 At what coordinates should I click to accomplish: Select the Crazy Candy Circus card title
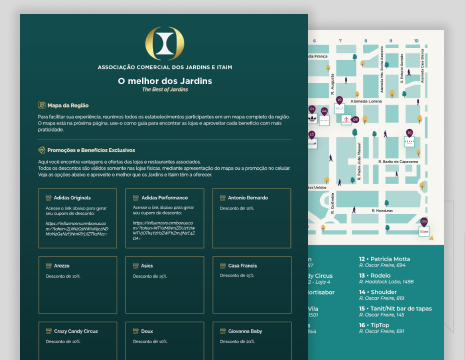pyautogui.click(x=76, y=331)
